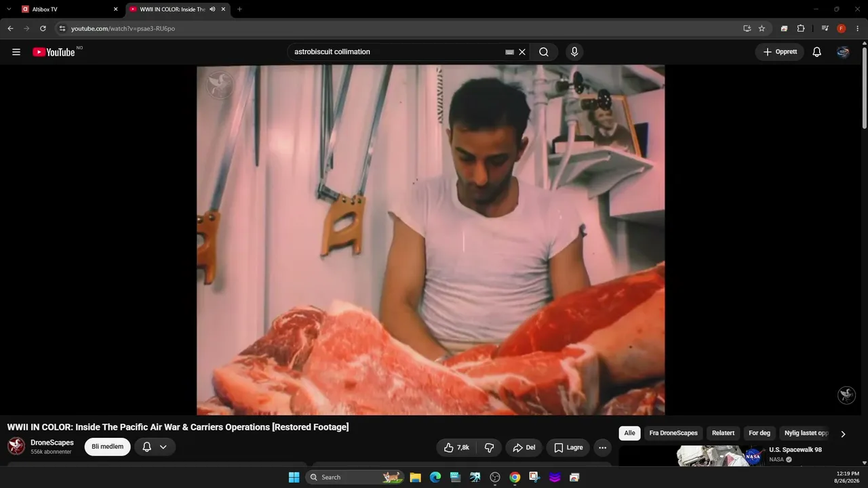Open the U.S. Spacewalk 98 title
Screen dimensions: 868x488
tap(795, 450)
